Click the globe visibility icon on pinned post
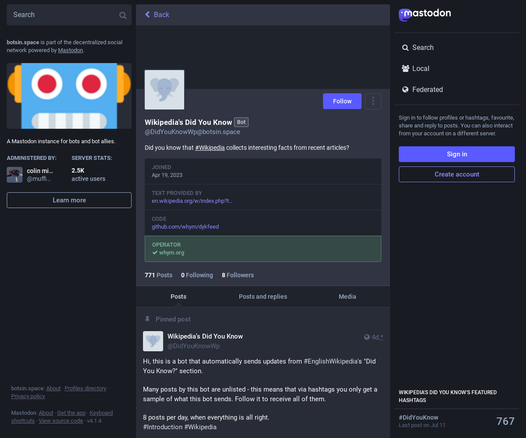 pos(367,337)
